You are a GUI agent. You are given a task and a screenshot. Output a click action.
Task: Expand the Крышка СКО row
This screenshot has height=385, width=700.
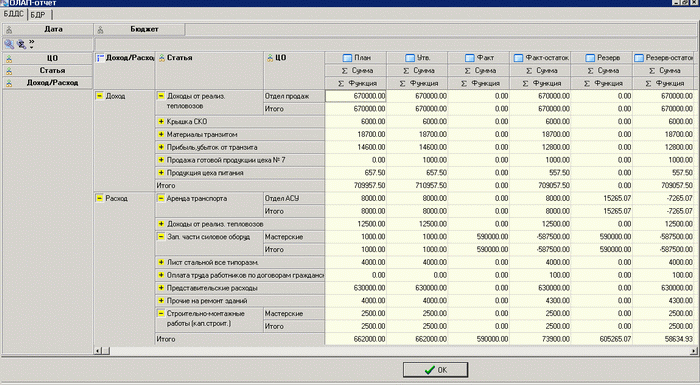pyautogui.click(x=161, y=121)
